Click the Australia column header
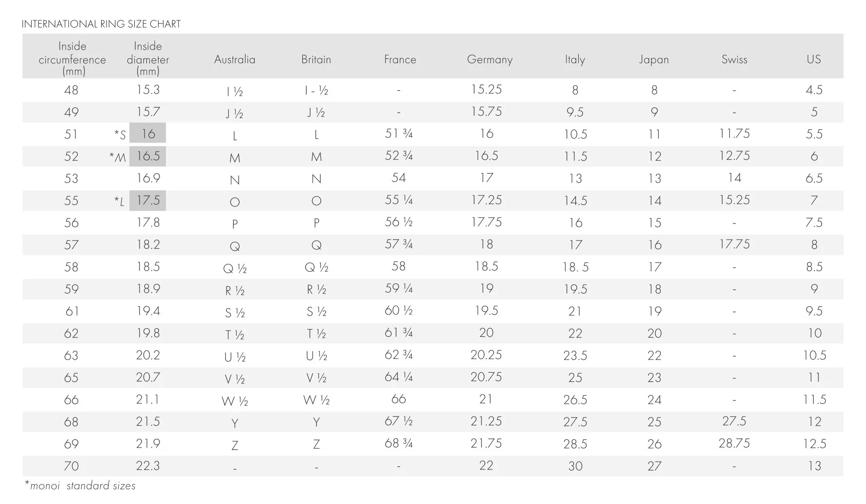This screenshot has height=504, width=866. pyautogui.click(x=234, y=60)
